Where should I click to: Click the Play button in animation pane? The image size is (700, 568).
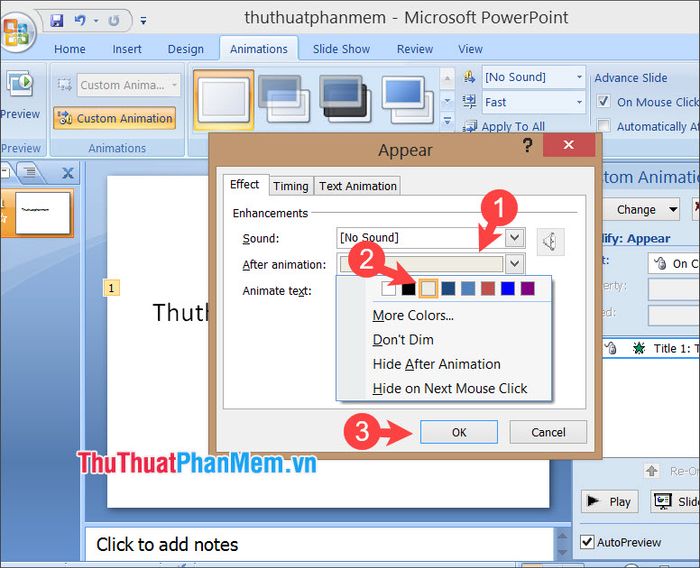click(609, 501)
